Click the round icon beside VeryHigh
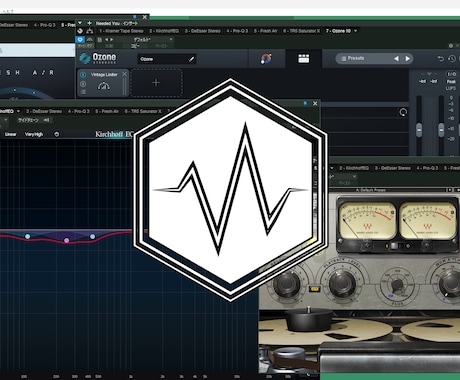This screenshot has height=380, width=460. 57,134
